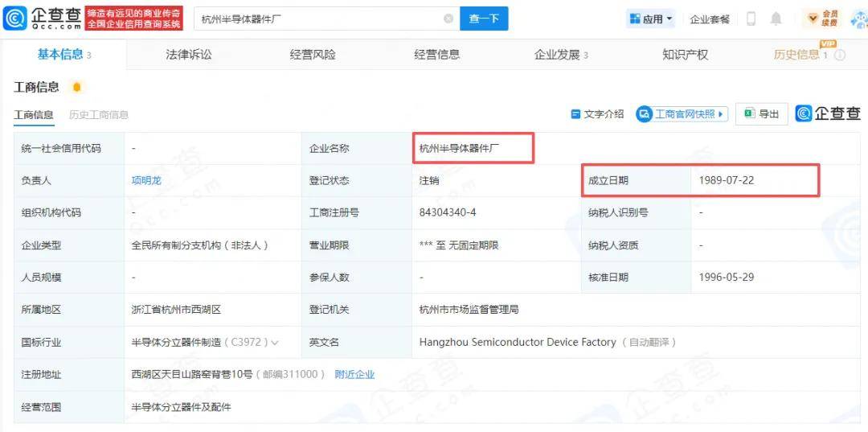The width and height of the screenshot is (868, 432).
Task: Switch to the 历史工商信息 sub-tab
Action: tap(99, 115)
